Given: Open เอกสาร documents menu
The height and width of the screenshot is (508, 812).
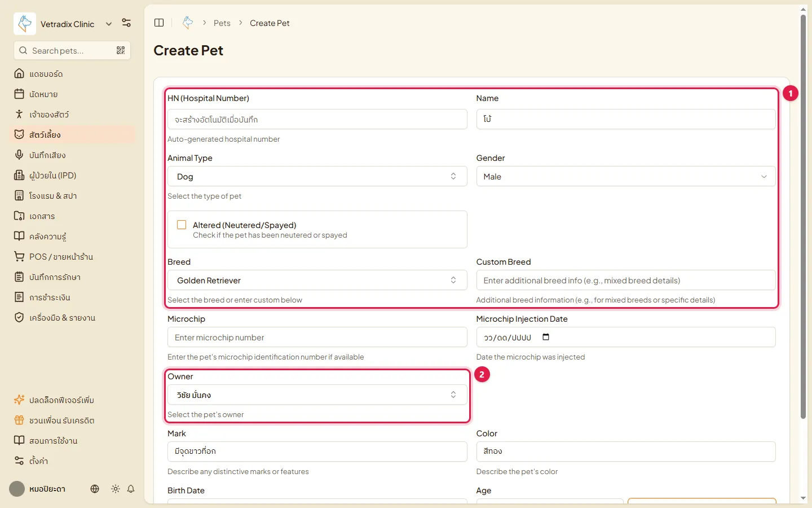Looking at the screenshot, I should click(72, 216).
